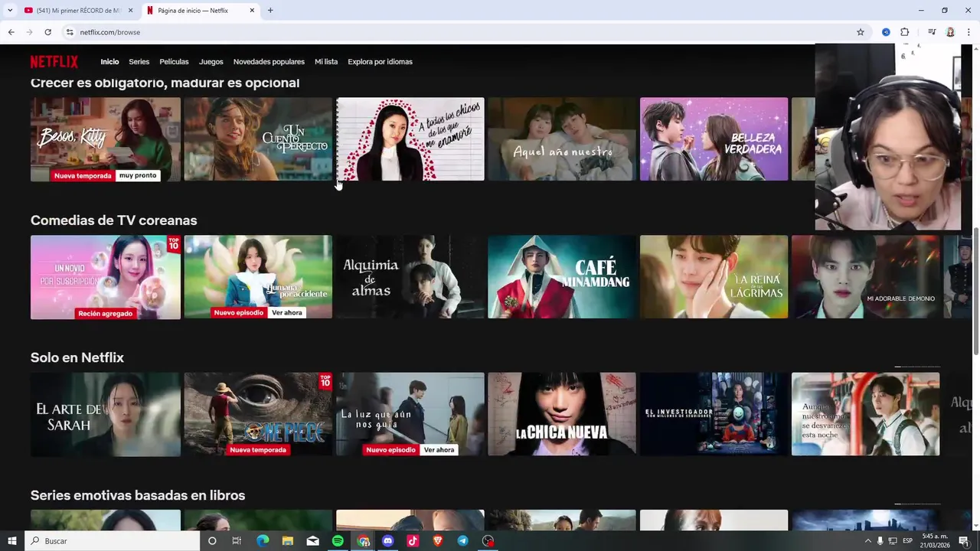980x551 pixels.
Task: Close the YouTube tab
Action: (x=130, y=11)
